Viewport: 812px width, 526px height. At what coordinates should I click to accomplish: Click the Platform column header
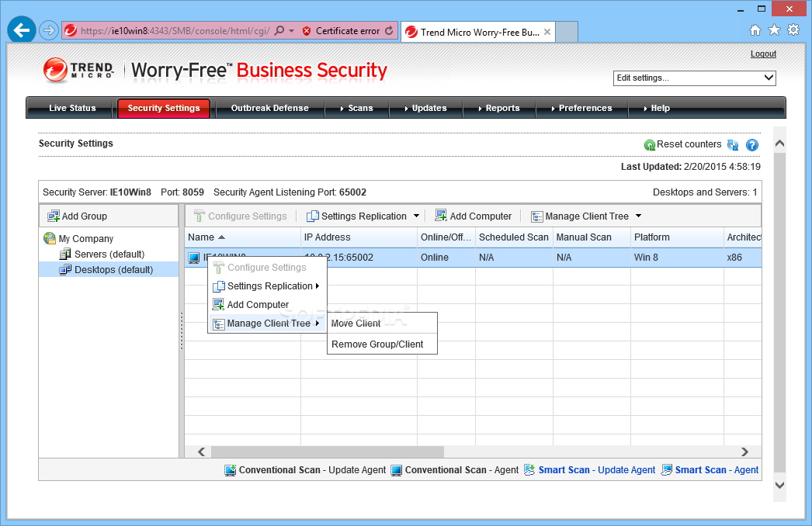click(x=677, y=237)
